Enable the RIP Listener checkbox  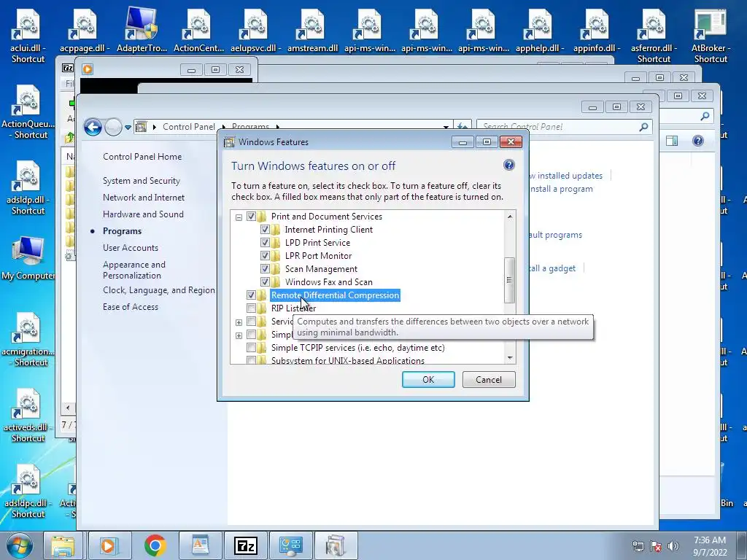pos(251,308)
